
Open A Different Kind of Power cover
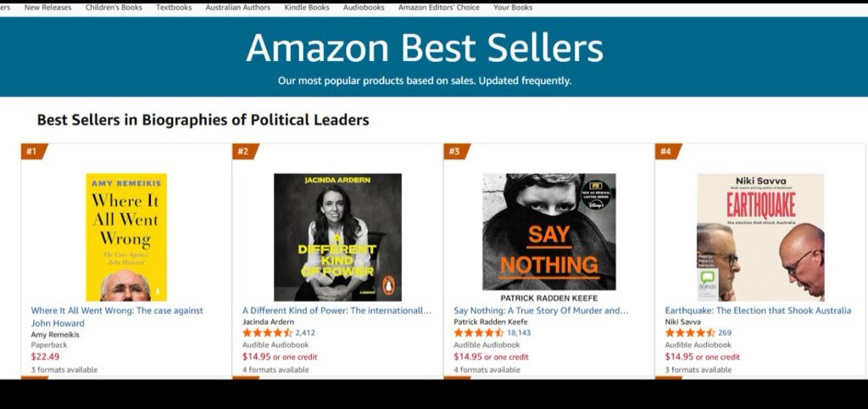[x=337, y=237]
